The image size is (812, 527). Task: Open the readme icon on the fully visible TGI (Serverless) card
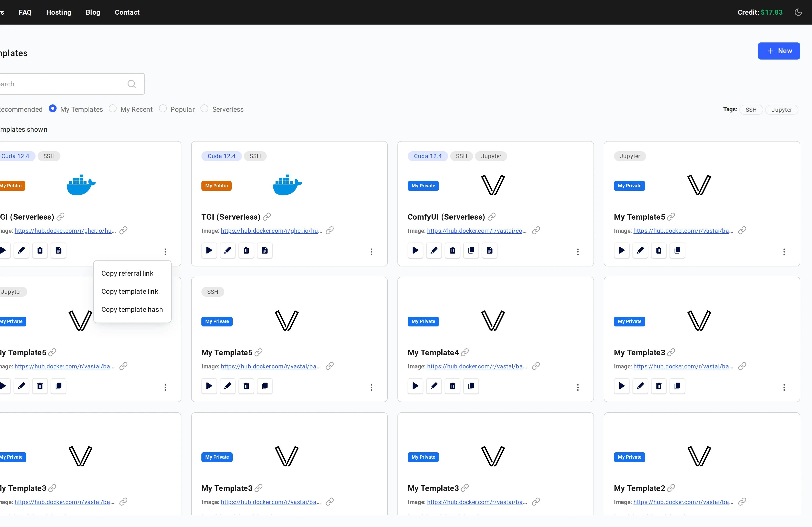(265, 250)
